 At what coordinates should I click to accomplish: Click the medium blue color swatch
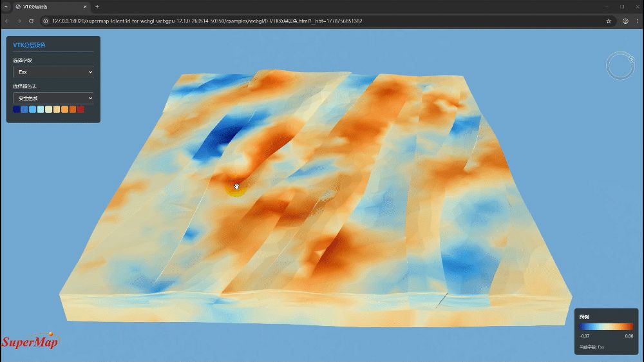point(24,110)
